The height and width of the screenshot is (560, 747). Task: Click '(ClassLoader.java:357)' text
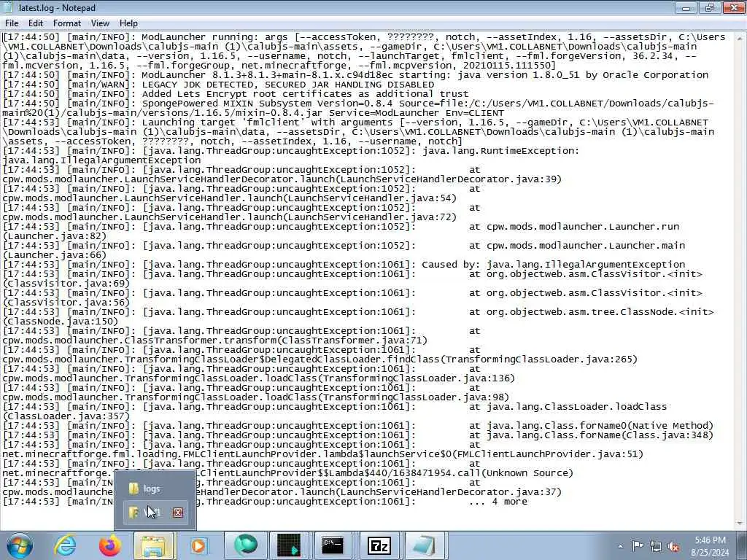(66, 416)
